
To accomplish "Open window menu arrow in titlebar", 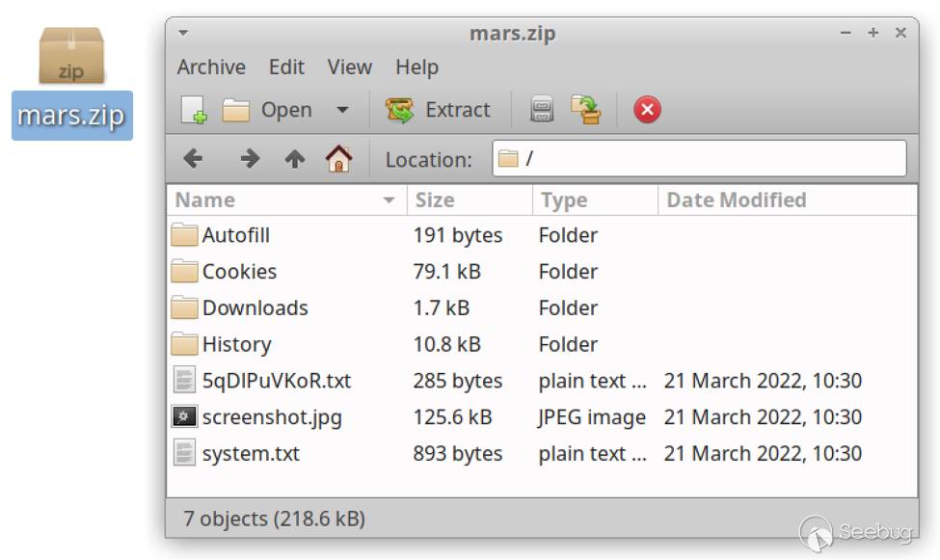I will tap(183, 33).
